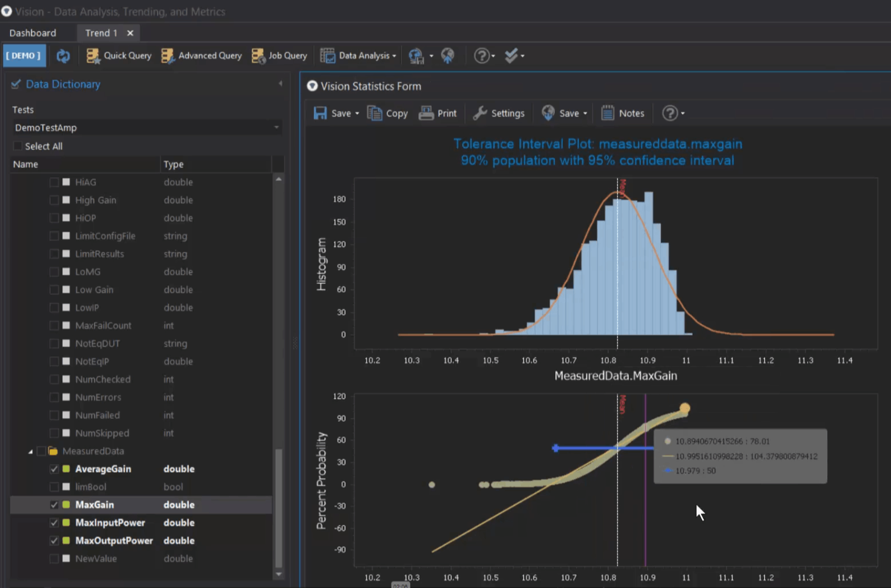Viewport: 891px width, 588px height.
Task: Click the green swatch next to AverageGain
Action: click(65, 468)
